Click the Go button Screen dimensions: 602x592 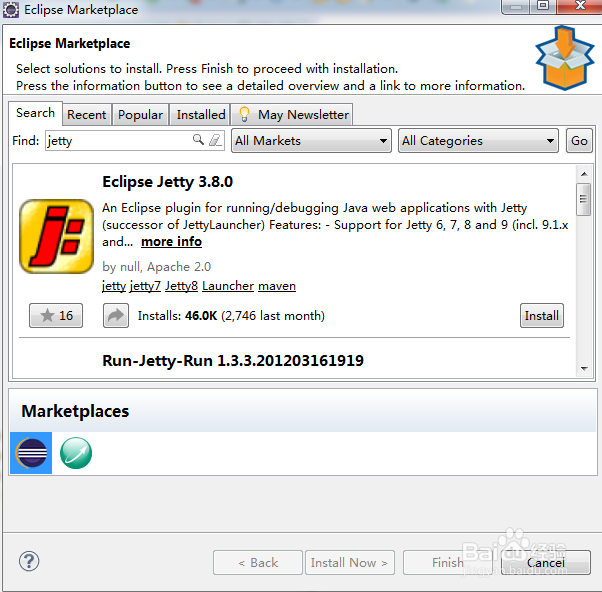[x=579, y=141]
